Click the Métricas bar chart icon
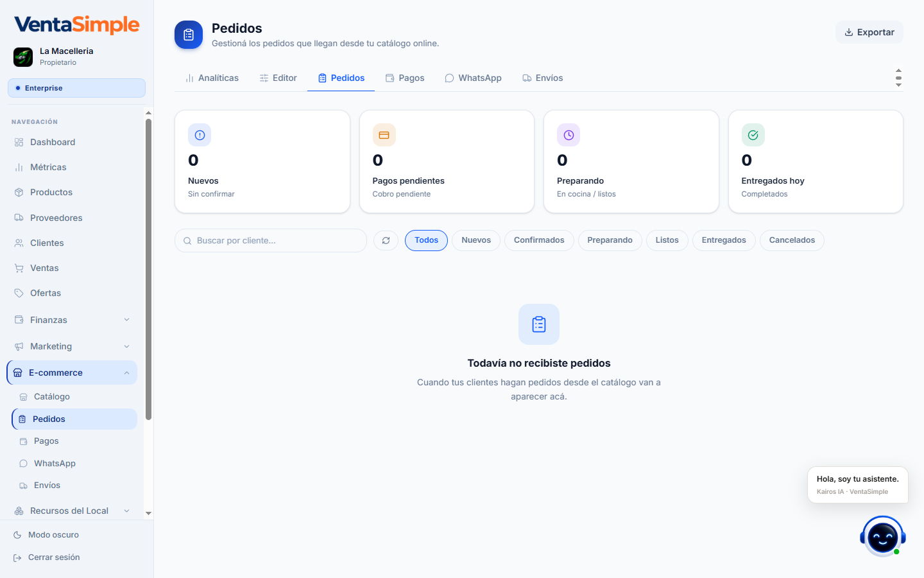Screen dimensions: 924x578 pyautogui.click(x=19, y=167)
